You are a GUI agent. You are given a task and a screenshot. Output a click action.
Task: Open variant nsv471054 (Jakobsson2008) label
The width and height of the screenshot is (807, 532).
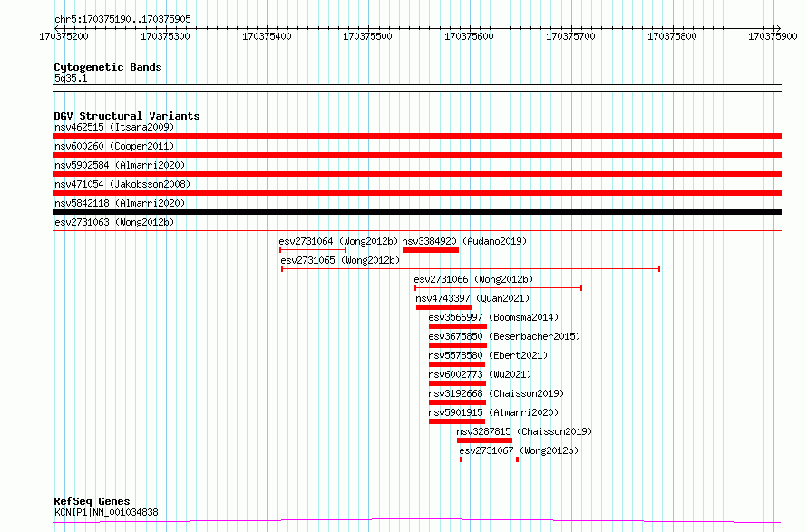tap(122, 184)
